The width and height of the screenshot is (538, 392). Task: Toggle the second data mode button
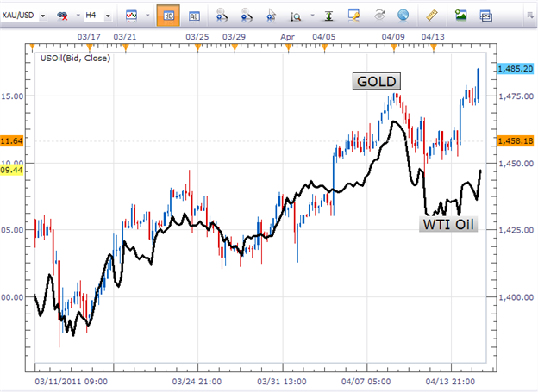194,16
